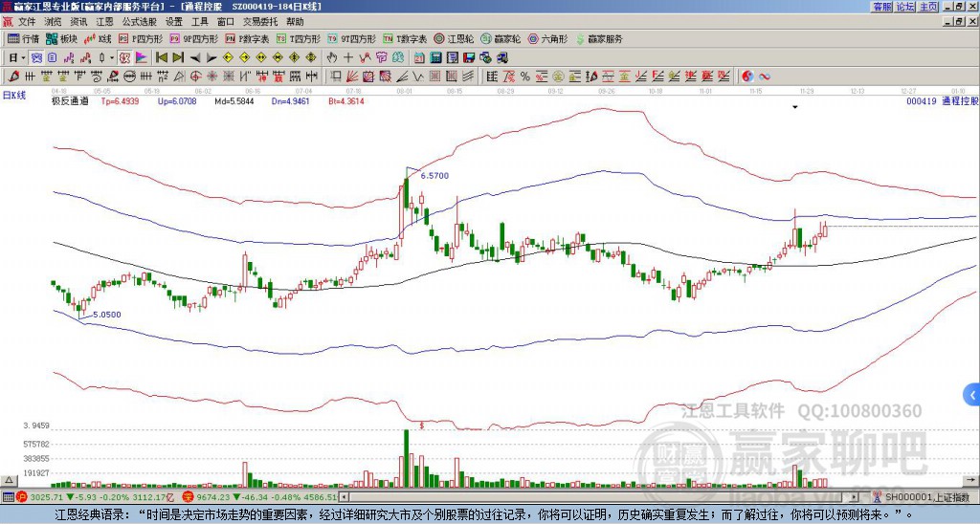Open the 行情 market quotes view
Image resolution: width=980 pixels, height=524 pixels.
pyautogui.click(x=23, y=38)
